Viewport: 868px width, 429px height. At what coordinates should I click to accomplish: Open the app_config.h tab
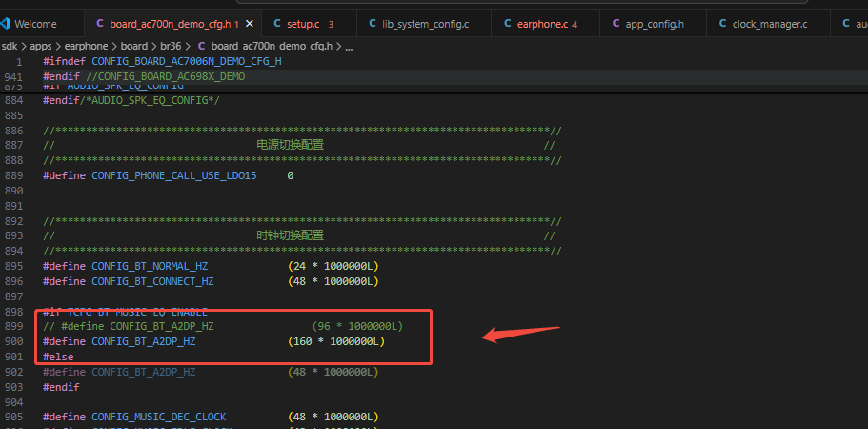pyautogui.click(x=655, y=24)
